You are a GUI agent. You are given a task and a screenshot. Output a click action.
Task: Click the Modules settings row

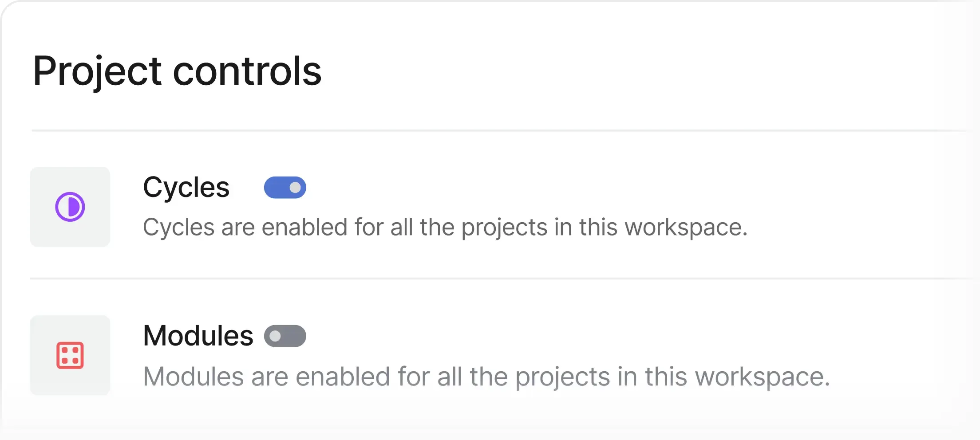[488, 355]
